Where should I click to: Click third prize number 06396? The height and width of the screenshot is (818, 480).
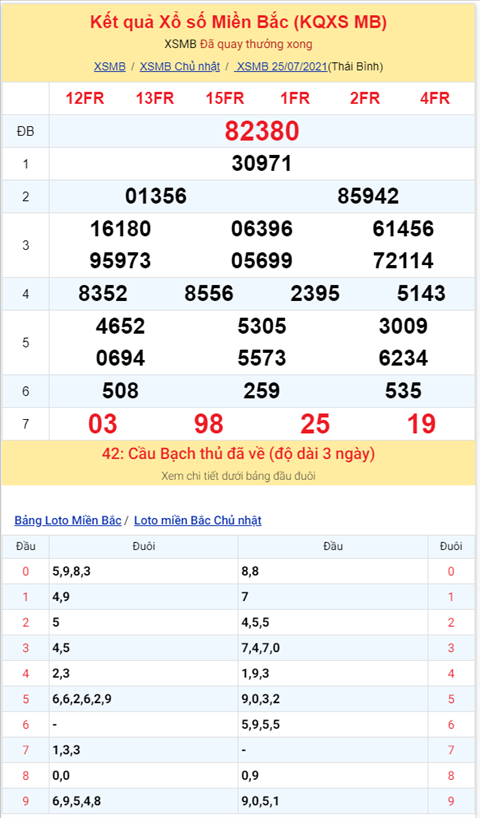(262, 228)
